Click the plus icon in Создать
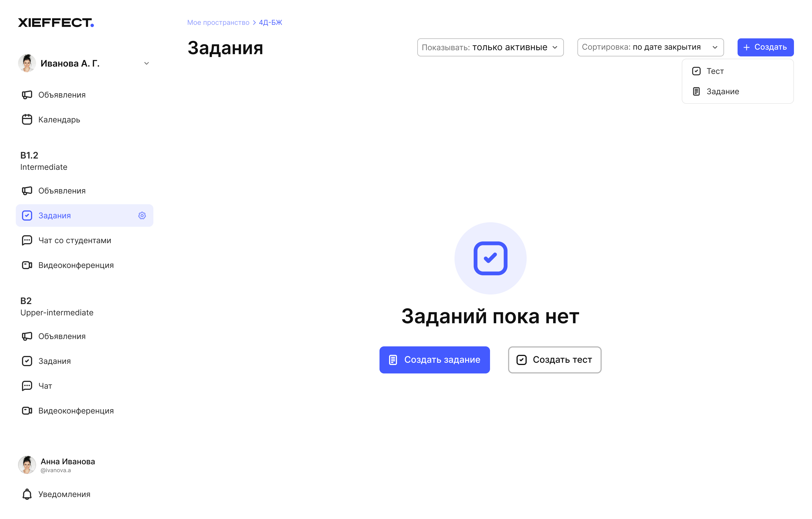812x519 pixels. pos(747,47)
